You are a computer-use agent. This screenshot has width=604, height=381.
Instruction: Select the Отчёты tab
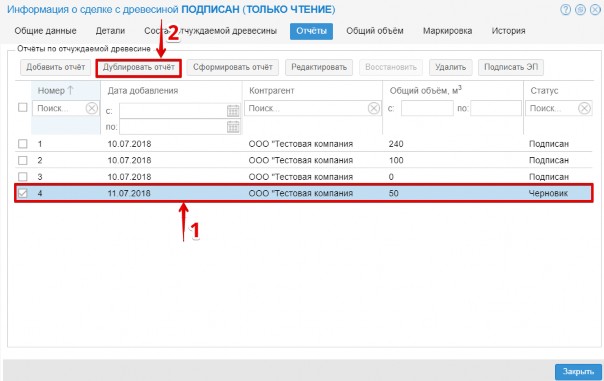click(311, 31)
